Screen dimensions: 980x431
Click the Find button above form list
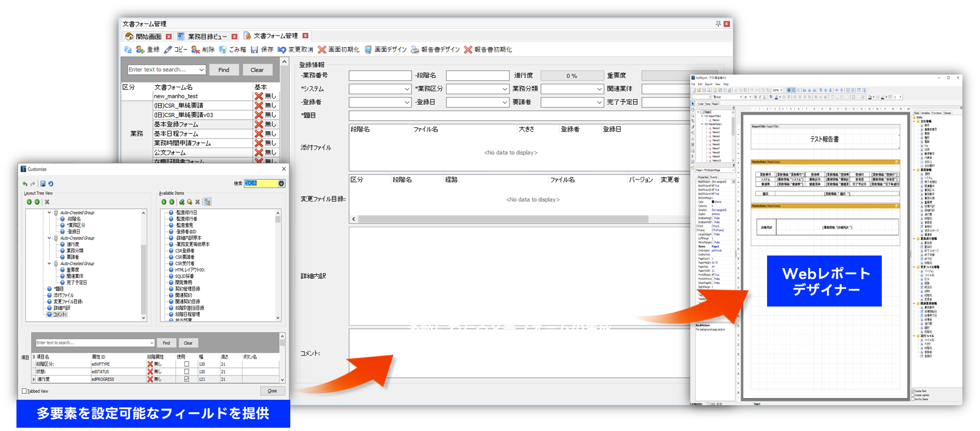(224, 70)
